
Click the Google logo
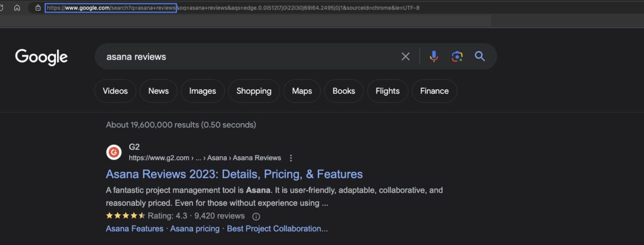pyautogui.click(x=41, y=57)
